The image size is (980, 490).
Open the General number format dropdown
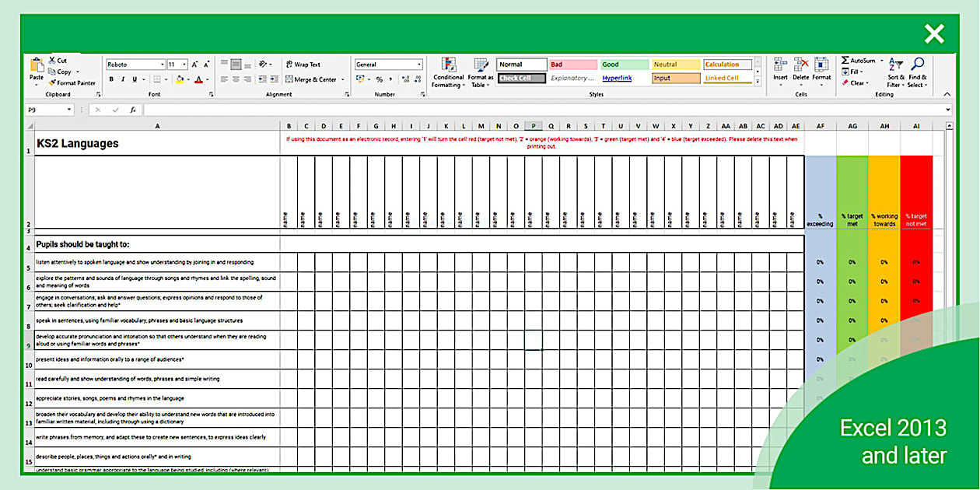(x=418, y=64)
